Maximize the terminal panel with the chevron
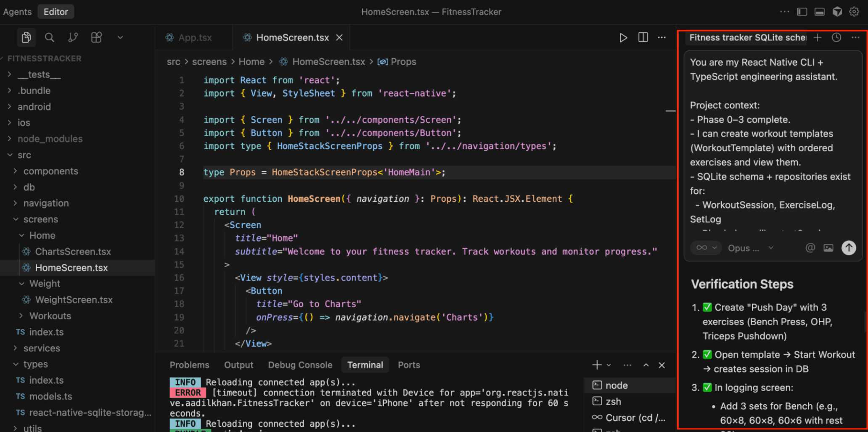The image size is (868, 432). click(x=646, y=365)
